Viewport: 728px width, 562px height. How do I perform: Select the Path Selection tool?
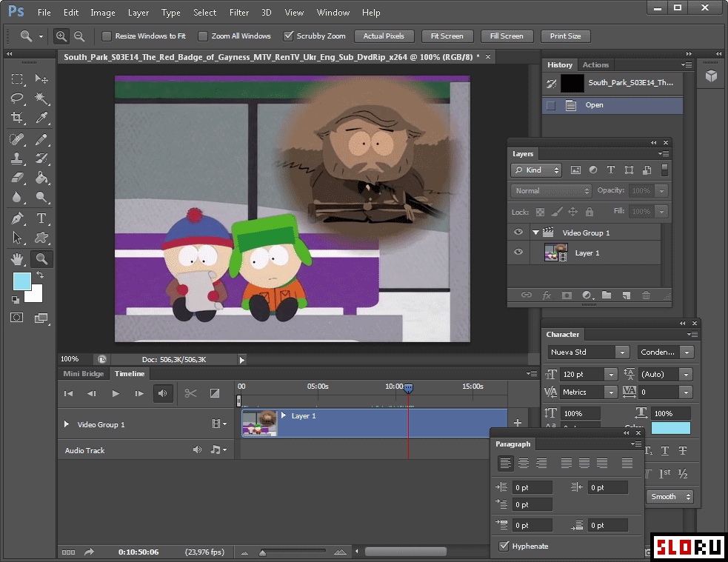point(17,238)
